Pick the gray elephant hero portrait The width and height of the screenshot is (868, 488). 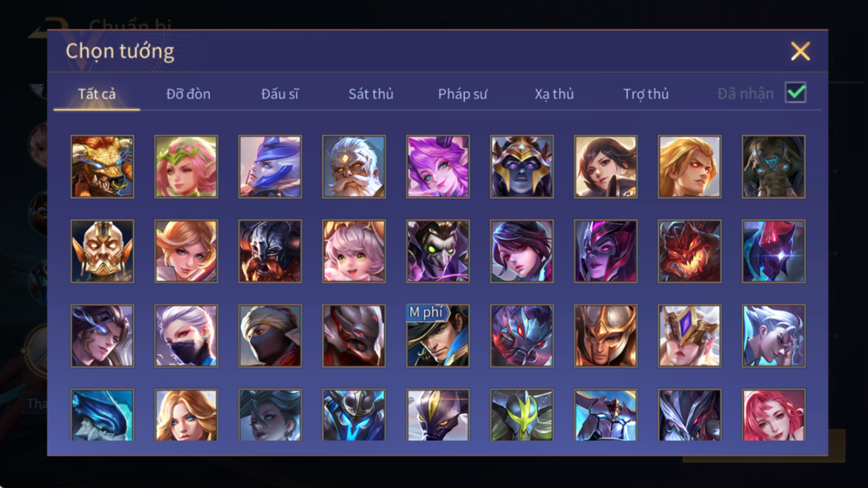pyautogui.click(x=774, y=166)
